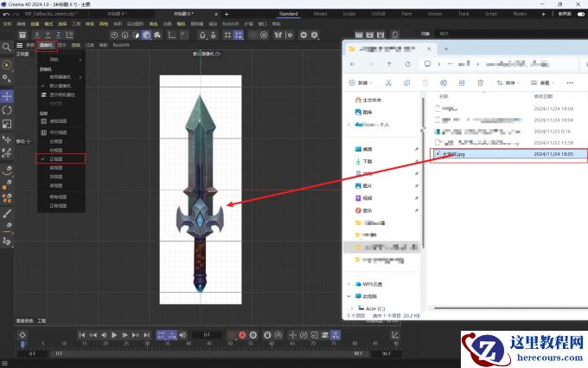
Task: Expand the This PC tree node
Action: [x=348, y=296]
